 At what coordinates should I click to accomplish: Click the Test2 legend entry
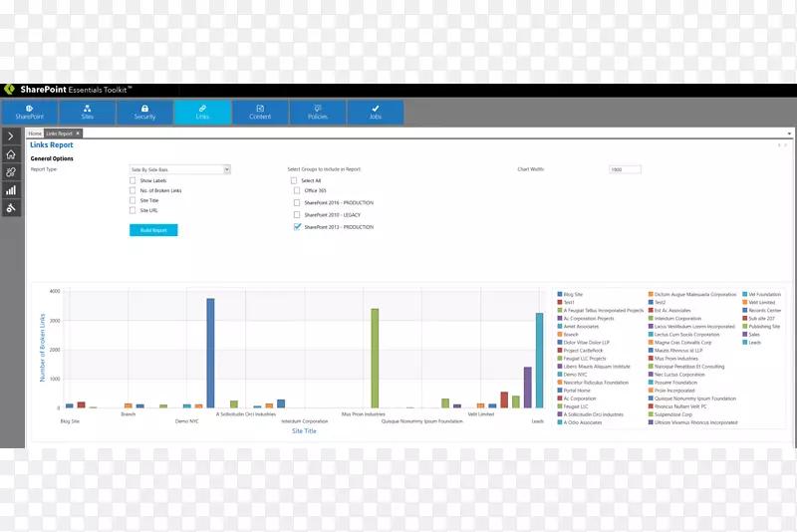pyautogui.click(x=657, y=302)
